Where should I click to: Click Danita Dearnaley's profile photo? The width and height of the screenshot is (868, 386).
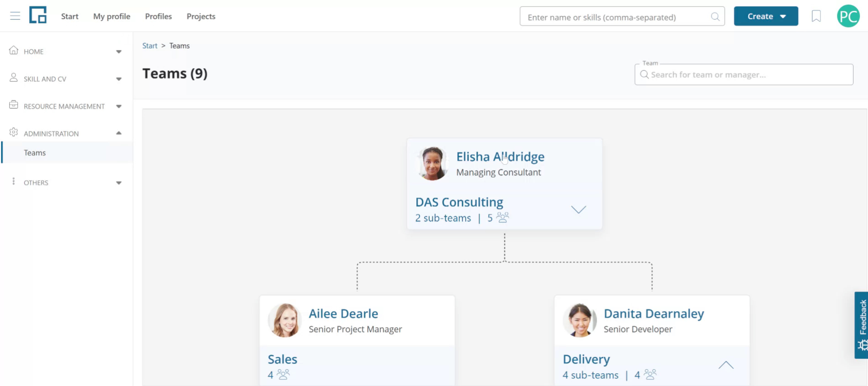point(580,320)
